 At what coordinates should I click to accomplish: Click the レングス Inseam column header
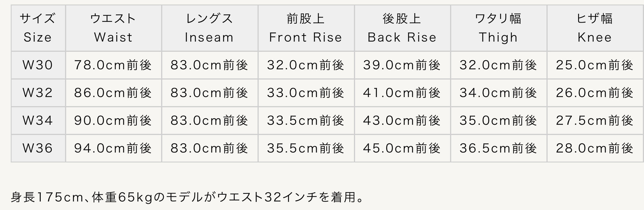209,28
